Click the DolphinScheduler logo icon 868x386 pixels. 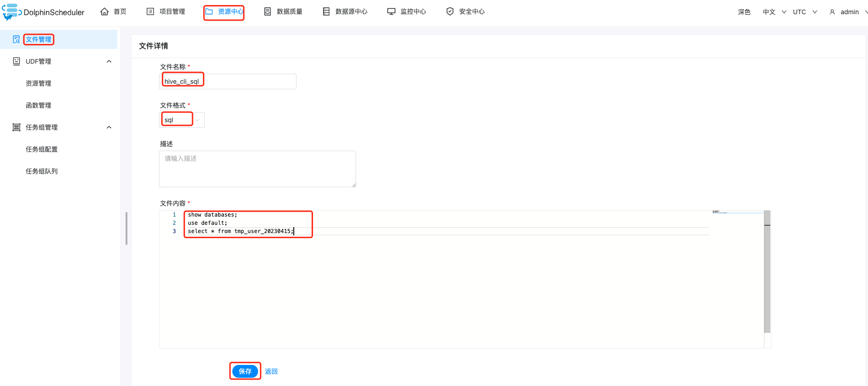coord(11,12)
